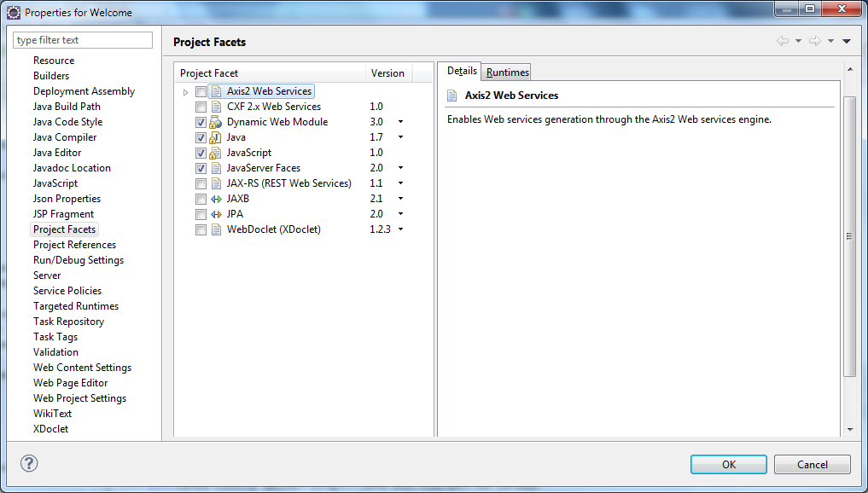Viewport: 868px width, 493px height.
Task: Uncheck the Java facet checkbox
Action: 201,138
